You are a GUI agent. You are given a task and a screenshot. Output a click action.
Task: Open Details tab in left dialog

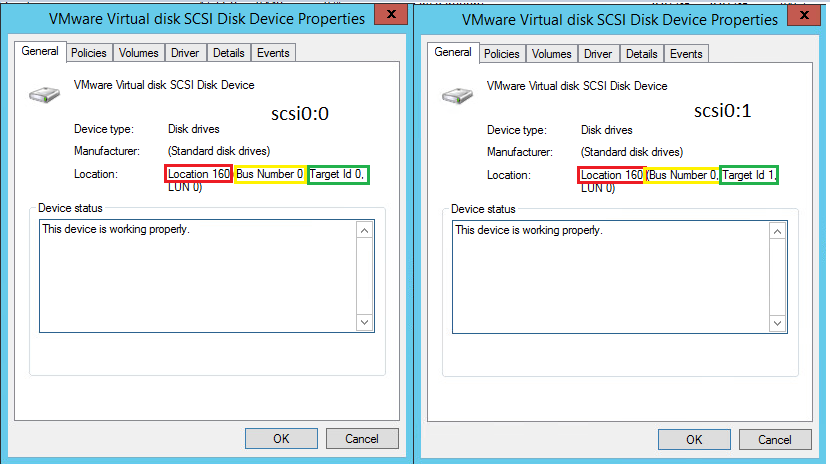coord(229,53)
